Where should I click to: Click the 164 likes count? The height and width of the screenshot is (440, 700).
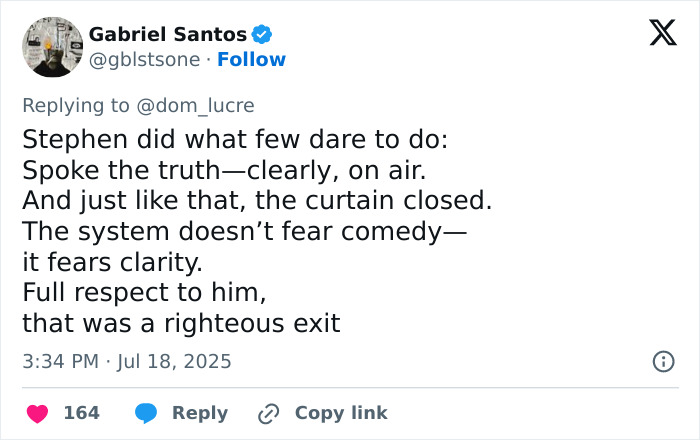(x=81, y=413)
